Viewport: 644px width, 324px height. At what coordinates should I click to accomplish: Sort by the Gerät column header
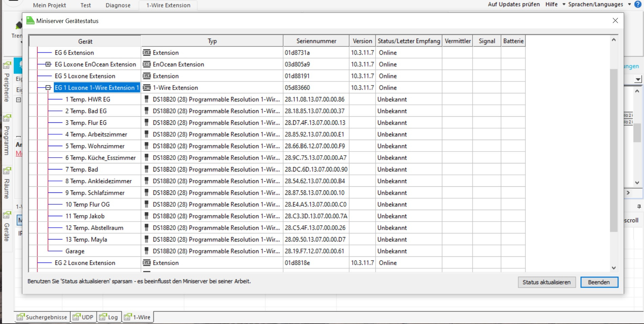click(x=85, y=41)
